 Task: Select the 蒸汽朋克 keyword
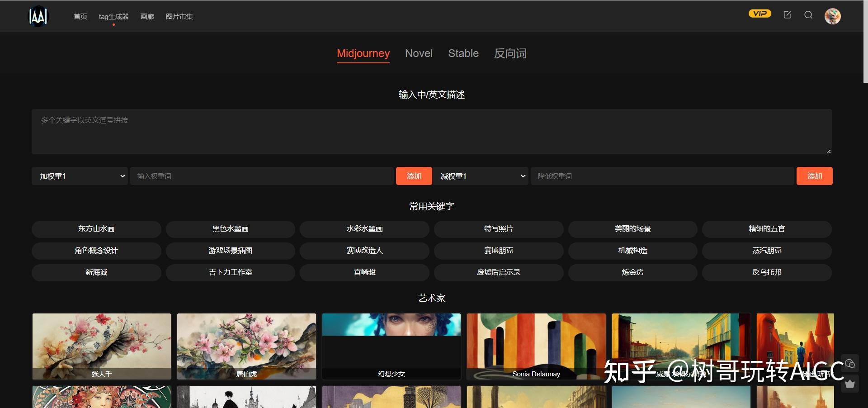pos(767,251)
